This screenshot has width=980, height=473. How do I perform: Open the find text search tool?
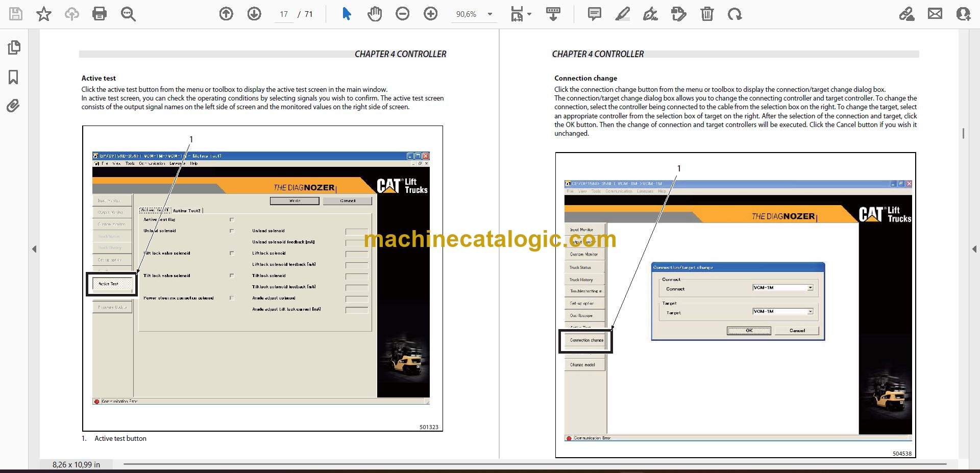(128, 14)
